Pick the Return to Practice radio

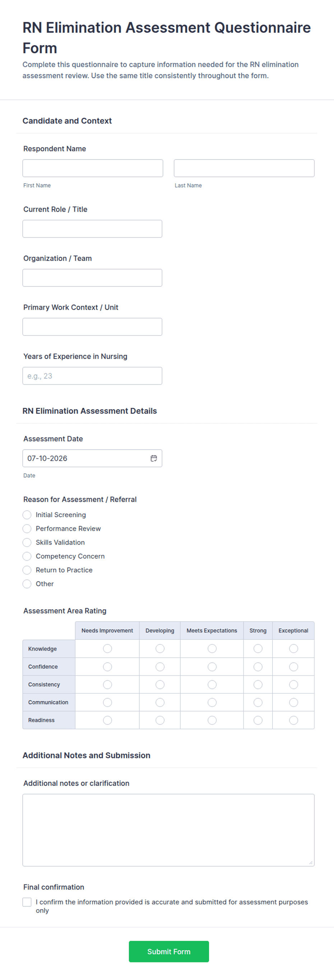tap(27, 570)
